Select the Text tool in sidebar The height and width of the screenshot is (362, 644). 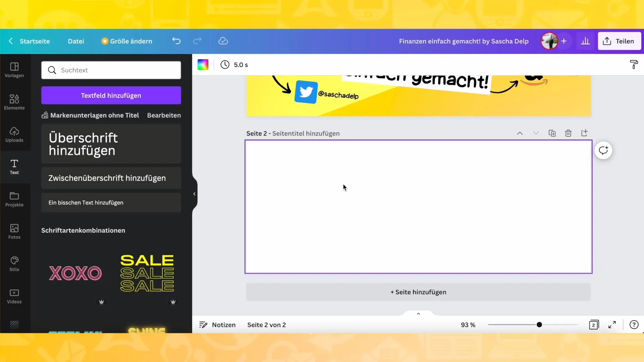click(x=14, y=166)
